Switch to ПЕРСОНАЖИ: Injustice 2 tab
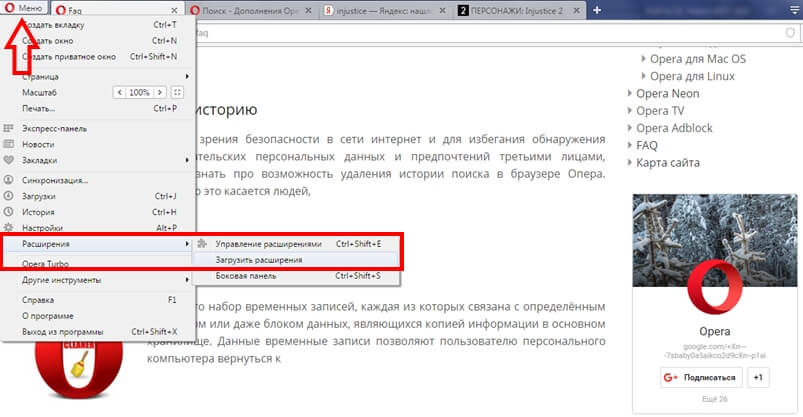Image resolution: width=803 pixels, height=417 pixels. pos(519,10)
